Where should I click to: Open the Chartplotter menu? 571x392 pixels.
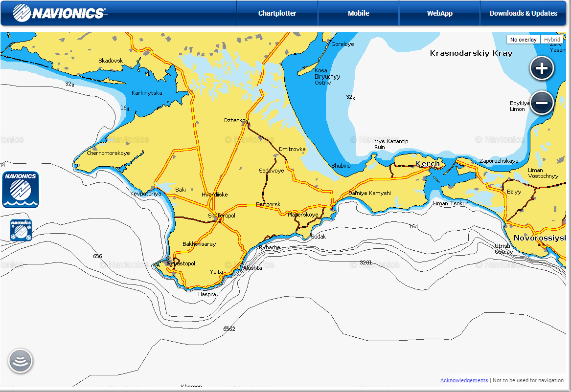coord(277,13)
